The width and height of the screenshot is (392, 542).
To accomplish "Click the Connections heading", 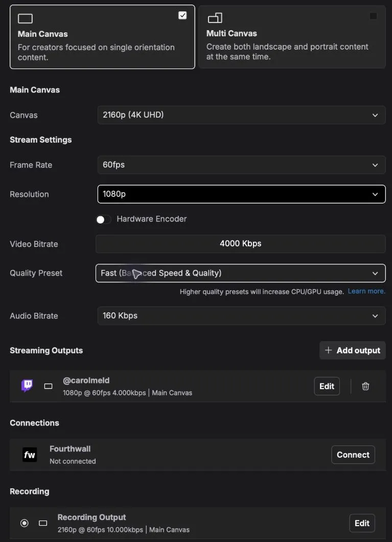I will pyautogui.click(x=35, y=423).
